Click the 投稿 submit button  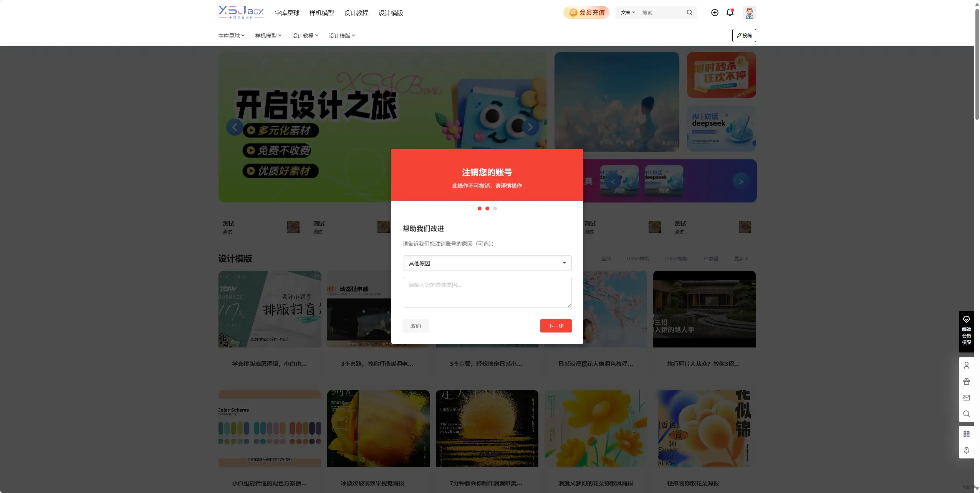pos(743,35)
